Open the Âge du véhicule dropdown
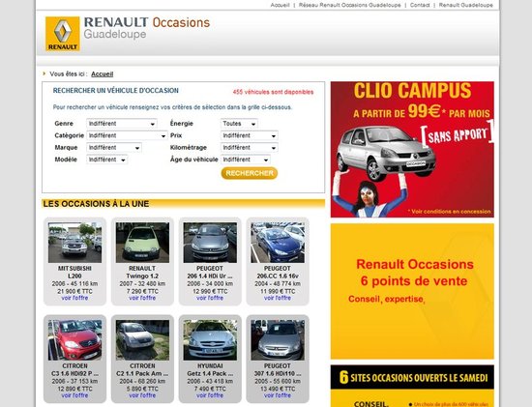Screen dimensions: 532x407 click(246, 160)
